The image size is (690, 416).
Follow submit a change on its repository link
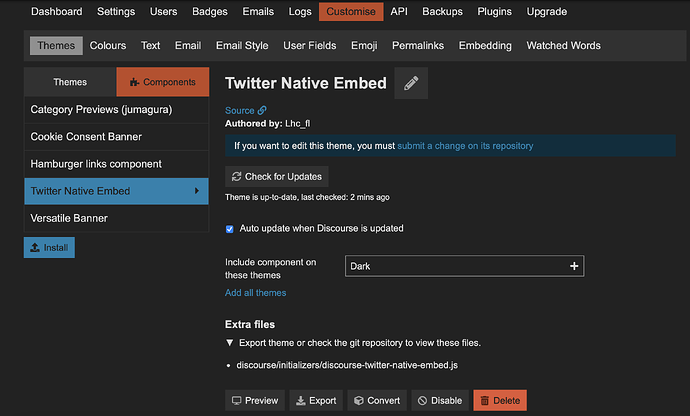(465, 146)
